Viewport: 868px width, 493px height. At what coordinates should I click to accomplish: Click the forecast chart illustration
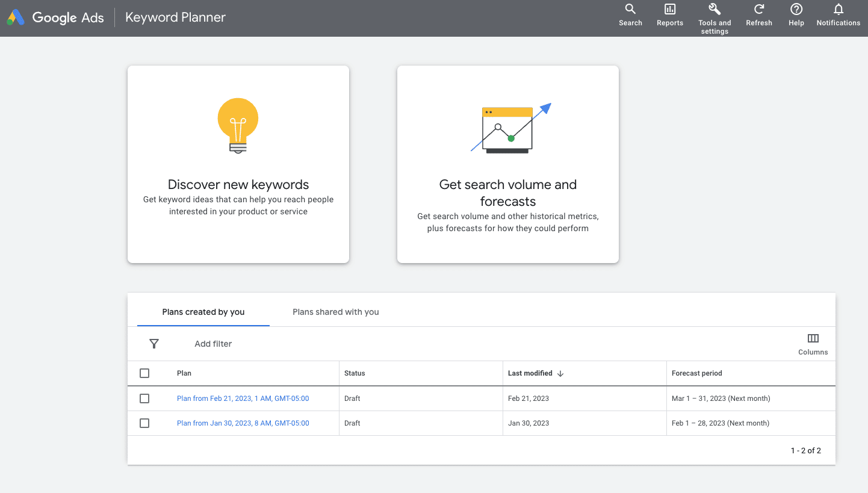511,128
